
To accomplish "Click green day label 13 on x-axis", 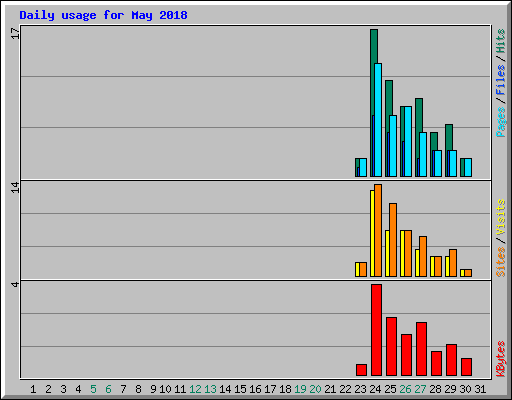I will (210, 389).
